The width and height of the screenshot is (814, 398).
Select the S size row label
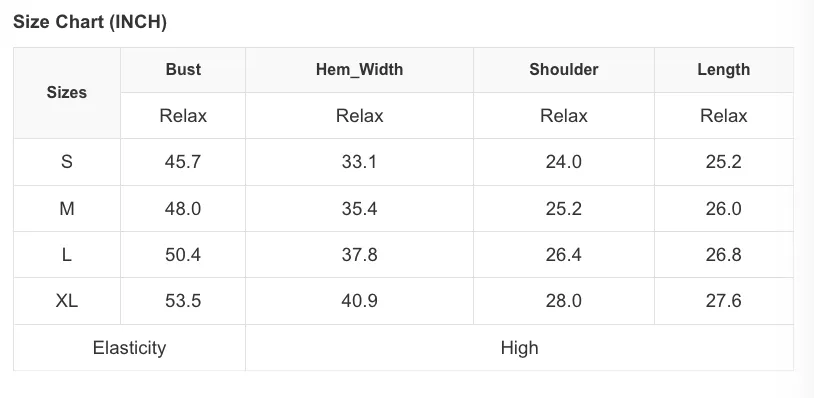(67, 162)
